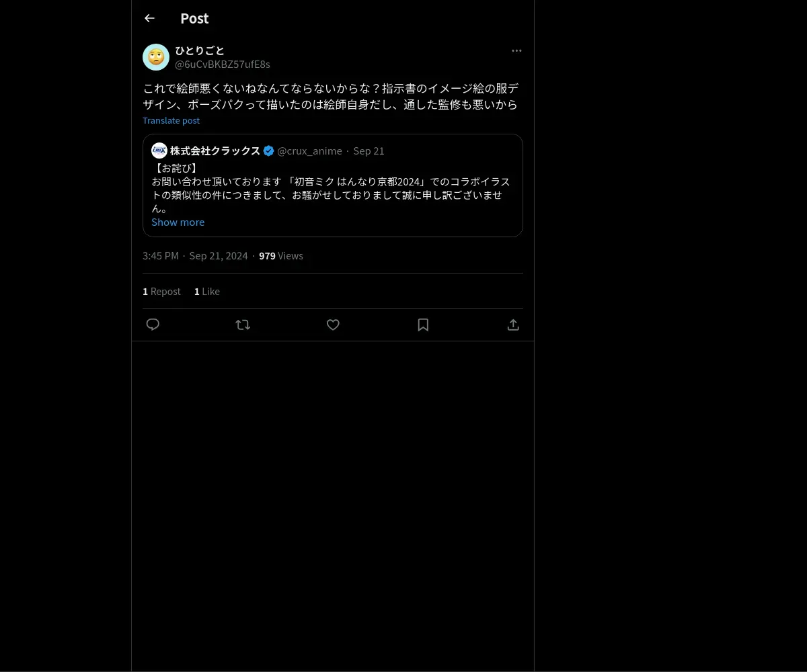Bookmark this post
Image resolution: width=807 pixels, height=672 pixels.
point(423,325)
